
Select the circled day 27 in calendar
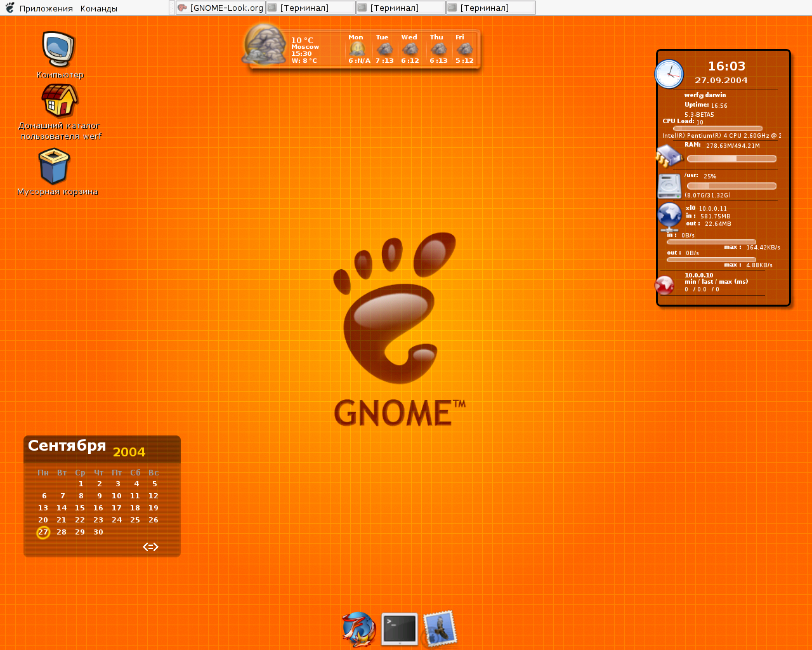(x=43, y=532)
